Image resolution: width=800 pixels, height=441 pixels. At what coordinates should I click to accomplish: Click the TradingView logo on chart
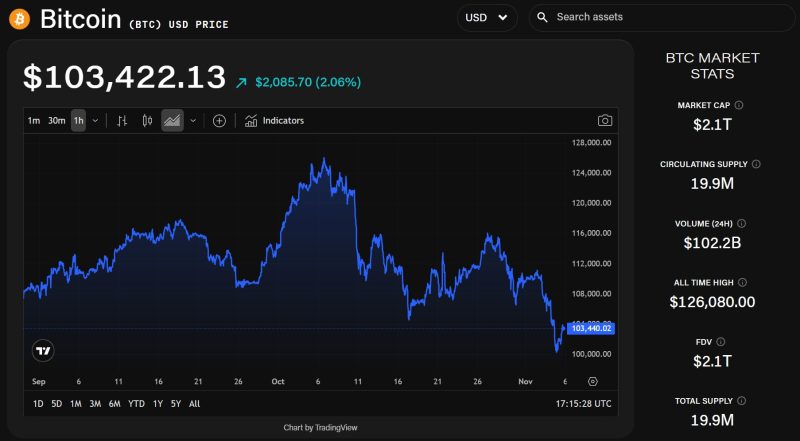43,350
